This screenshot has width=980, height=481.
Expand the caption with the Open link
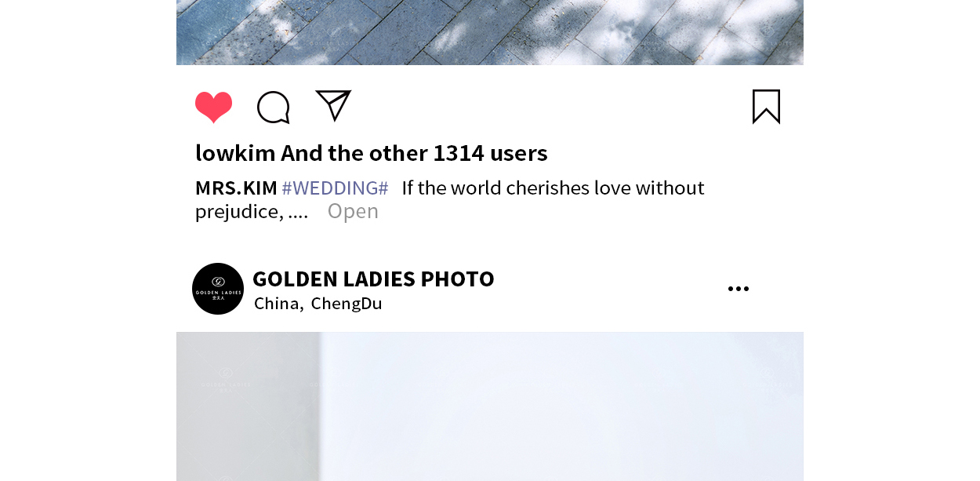click(353, 211)
